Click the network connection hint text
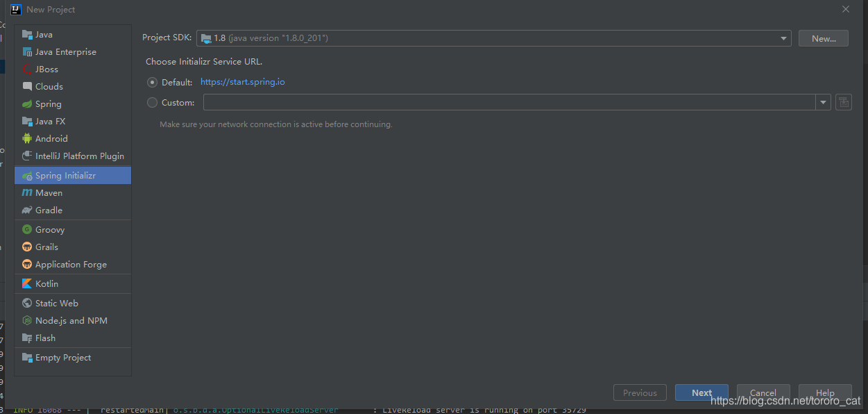Screen dimensions: 868x414 276,124
